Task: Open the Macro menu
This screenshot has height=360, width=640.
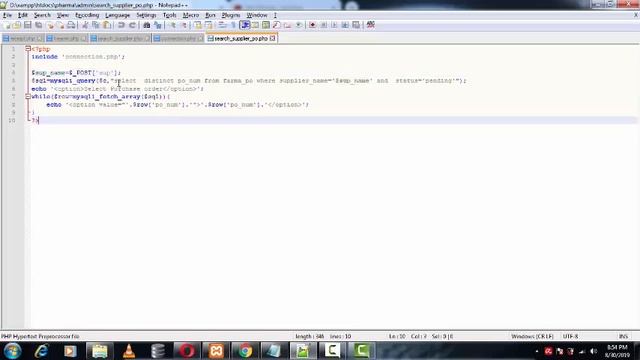Action: pyautogui.click(x=191, y=15)
